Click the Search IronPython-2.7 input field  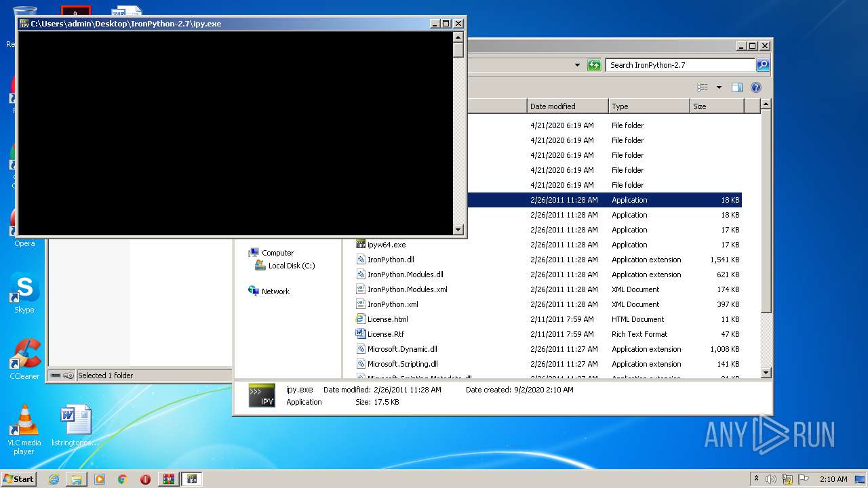pyautogui.click(x=680, y=65)
